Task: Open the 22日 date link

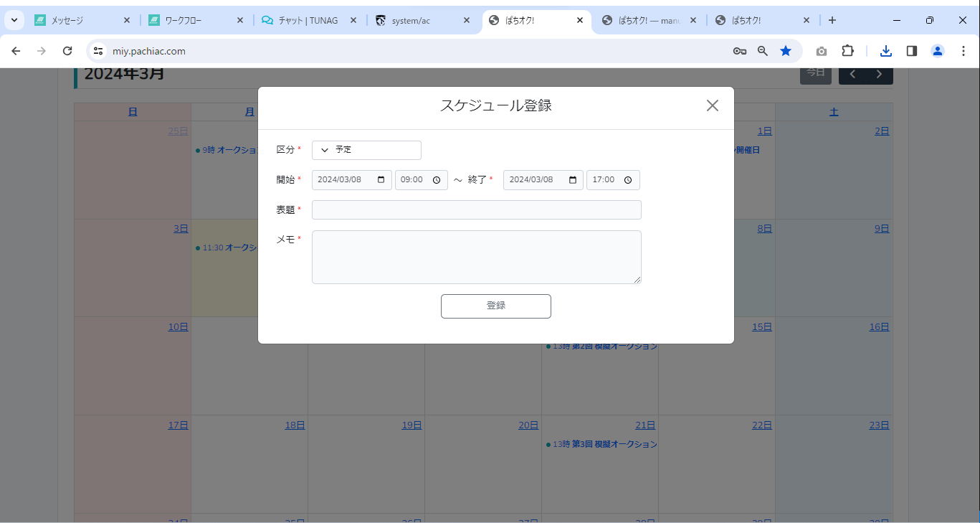Action: [762, 425]
